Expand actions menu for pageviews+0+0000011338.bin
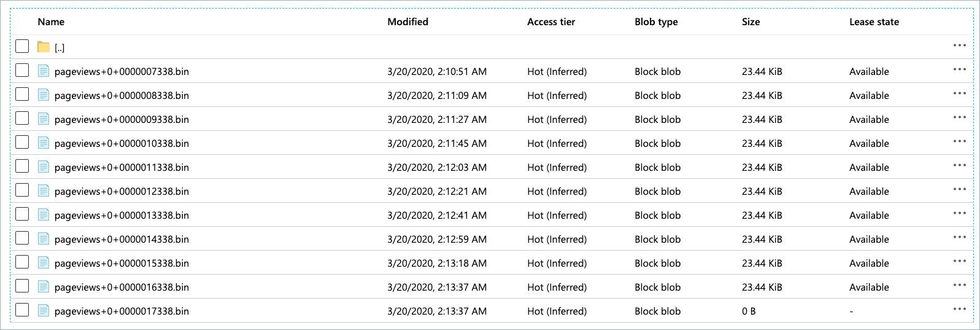 click(959, 165)
